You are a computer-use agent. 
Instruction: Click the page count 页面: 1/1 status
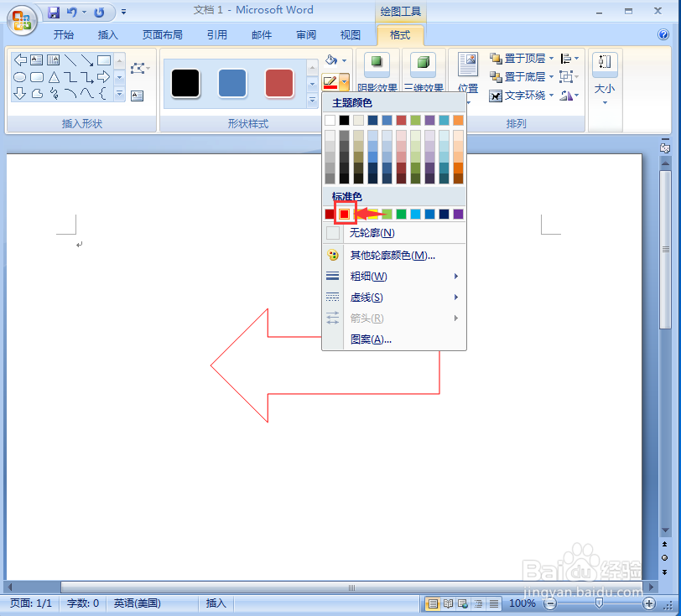[31, 603]
